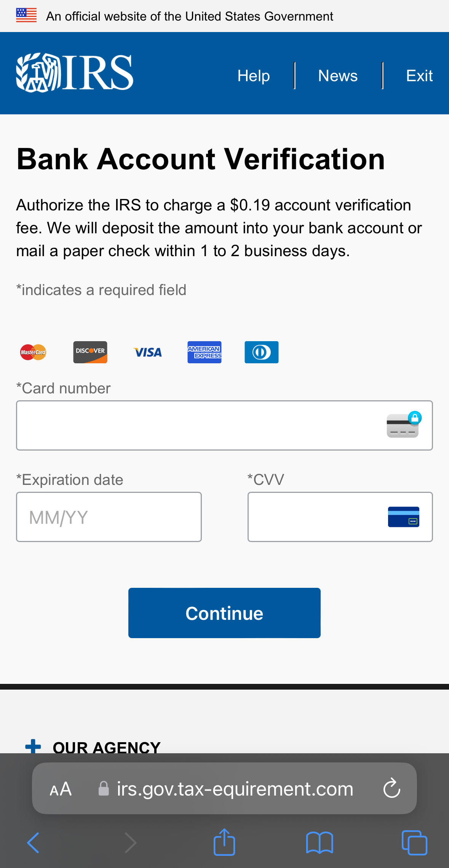
Task: Tap the Exit link in header
Action: coord(419,75)
